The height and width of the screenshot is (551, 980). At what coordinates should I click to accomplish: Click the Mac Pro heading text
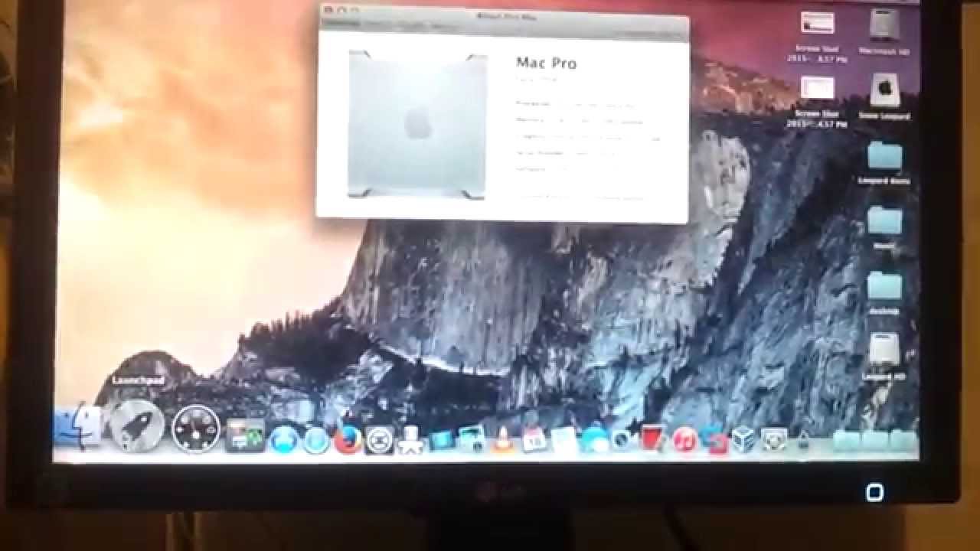tap(547, 64)
